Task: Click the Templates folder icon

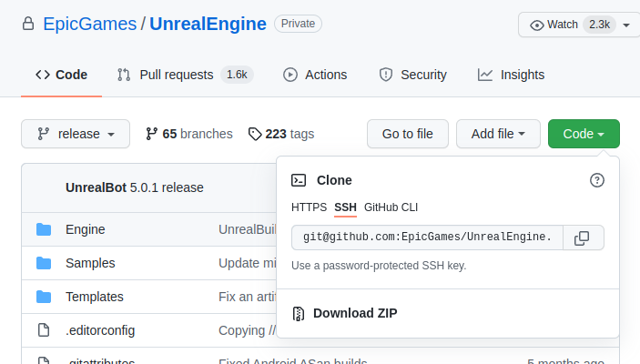Action: [x=44, y=297]
